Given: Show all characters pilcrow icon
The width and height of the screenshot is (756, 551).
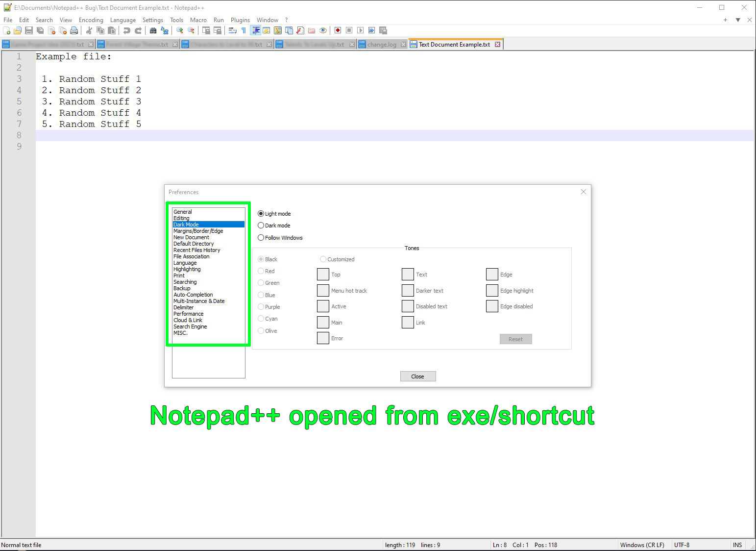Looking at the screenshot, I should pos(244,30).
